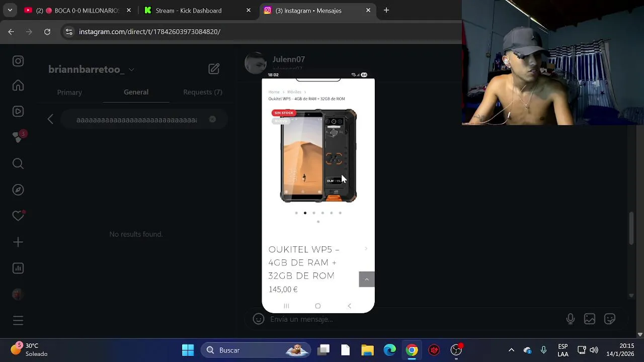Open Chrome tab search dropdown
Screen dimensions: 644x362
coord(10,10)
